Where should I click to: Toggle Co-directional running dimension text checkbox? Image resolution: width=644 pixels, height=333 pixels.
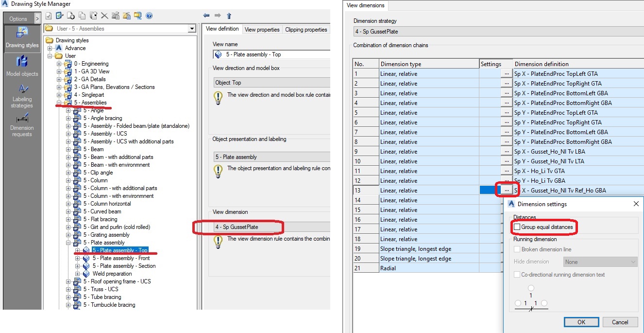[517, 275]
